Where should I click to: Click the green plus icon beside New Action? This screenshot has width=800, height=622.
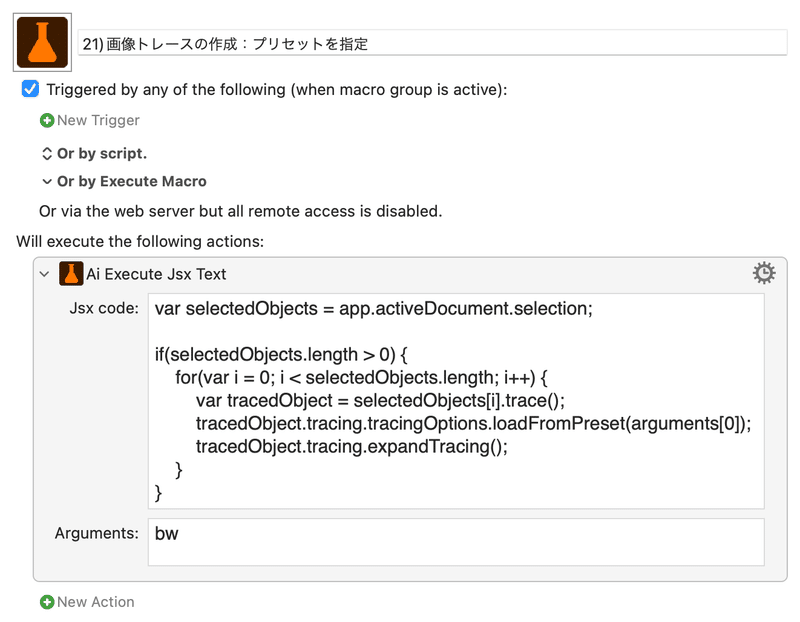click(x=47, y=602)
